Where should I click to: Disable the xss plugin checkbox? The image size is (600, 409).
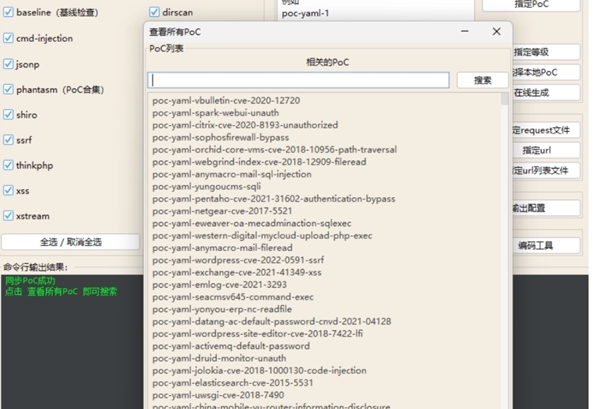coord(8,190)
